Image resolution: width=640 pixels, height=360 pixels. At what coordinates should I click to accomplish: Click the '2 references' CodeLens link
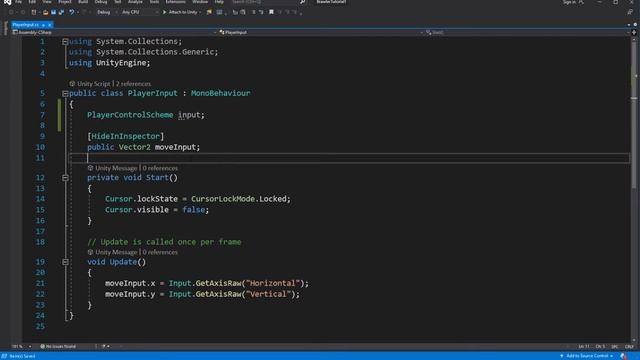tap(133, 84)
